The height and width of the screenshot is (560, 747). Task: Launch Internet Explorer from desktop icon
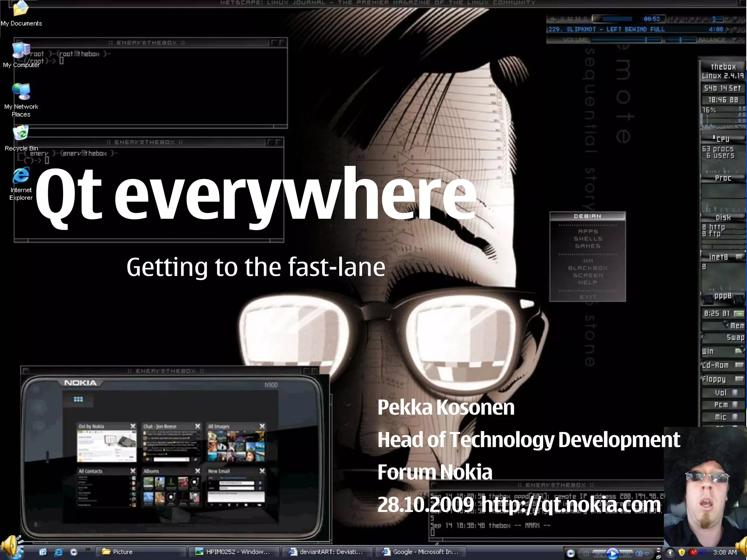[x=21, y=176]
